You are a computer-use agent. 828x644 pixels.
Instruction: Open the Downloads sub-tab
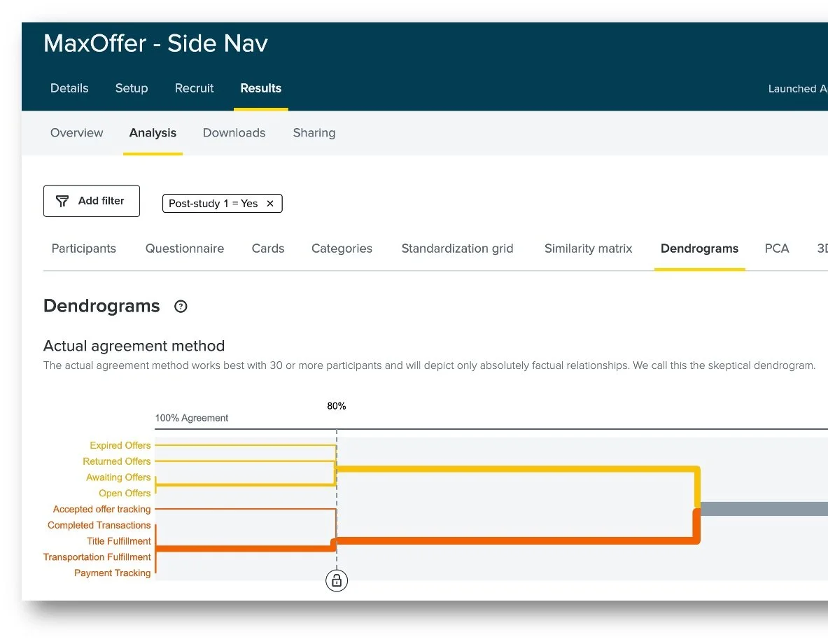point(234,132)
